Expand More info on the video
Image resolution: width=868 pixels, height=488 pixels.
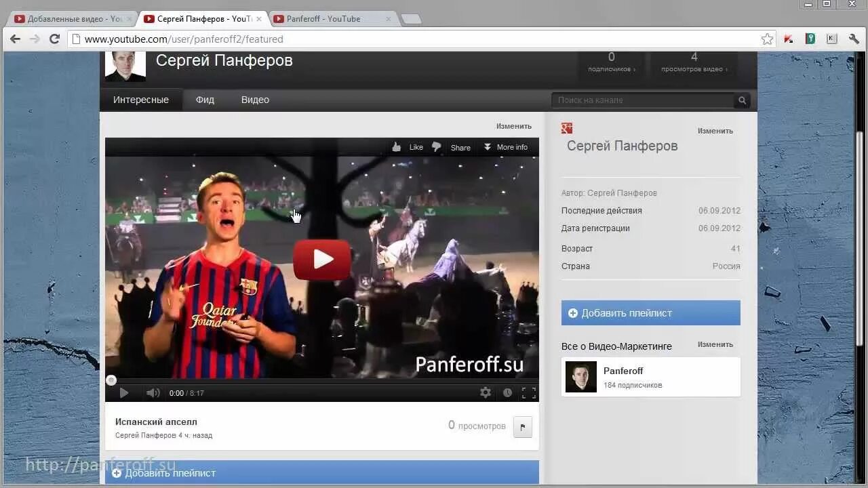click(x=505, y=147)
